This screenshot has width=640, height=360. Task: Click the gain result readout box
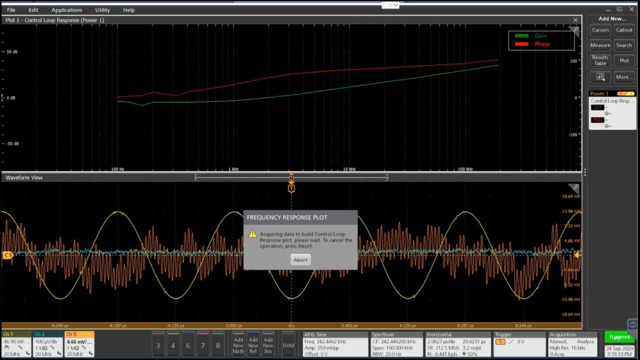tap(598, 107)
